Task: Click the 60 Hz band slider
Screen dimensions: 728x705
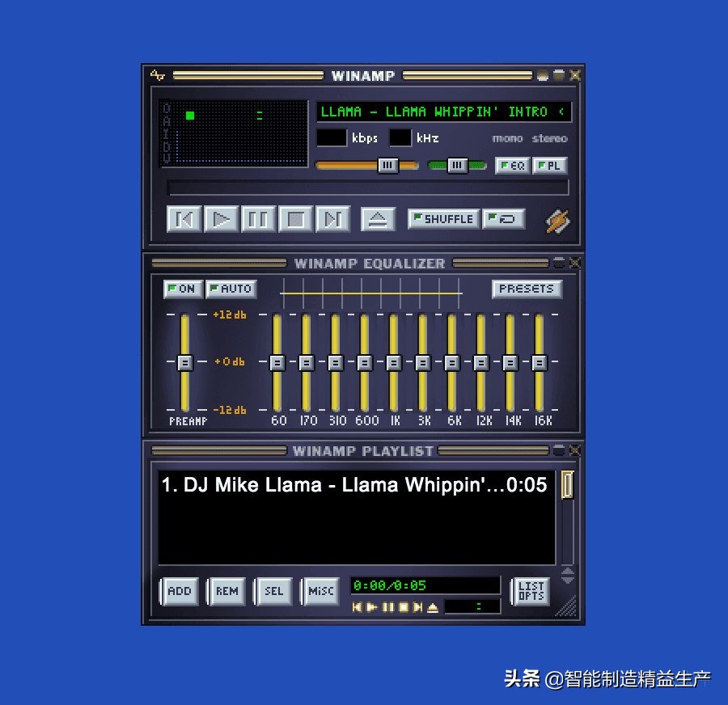Action: pos(277,362)
